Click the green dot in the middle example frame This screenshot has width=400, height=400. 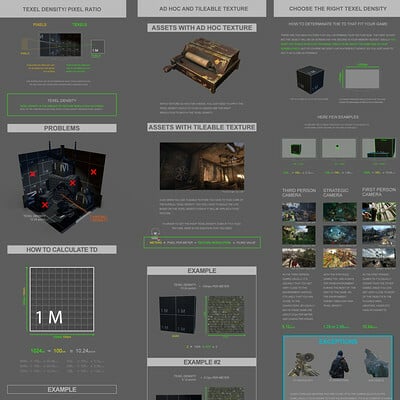point(337,146)
